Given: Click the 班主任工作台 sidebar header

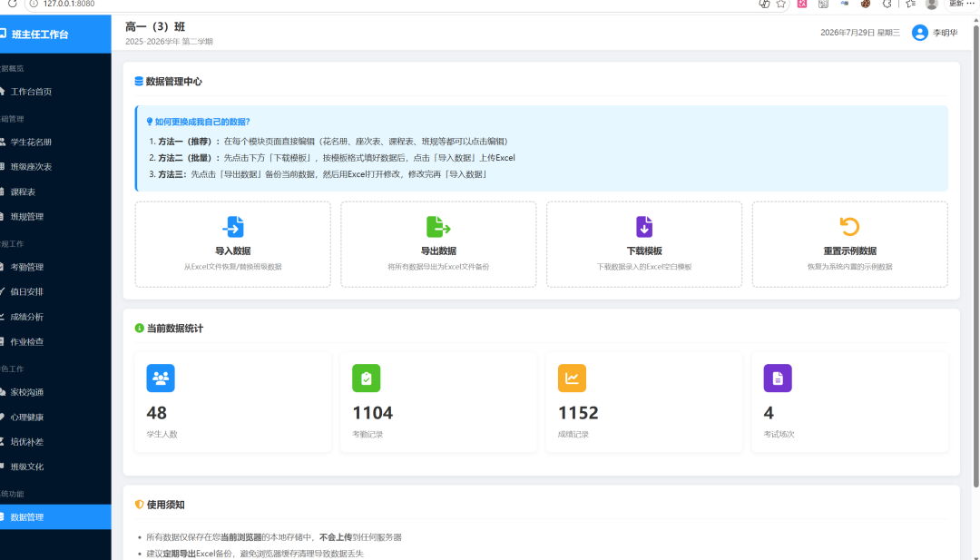Looking at the screenshot, I should pos(55,34).
